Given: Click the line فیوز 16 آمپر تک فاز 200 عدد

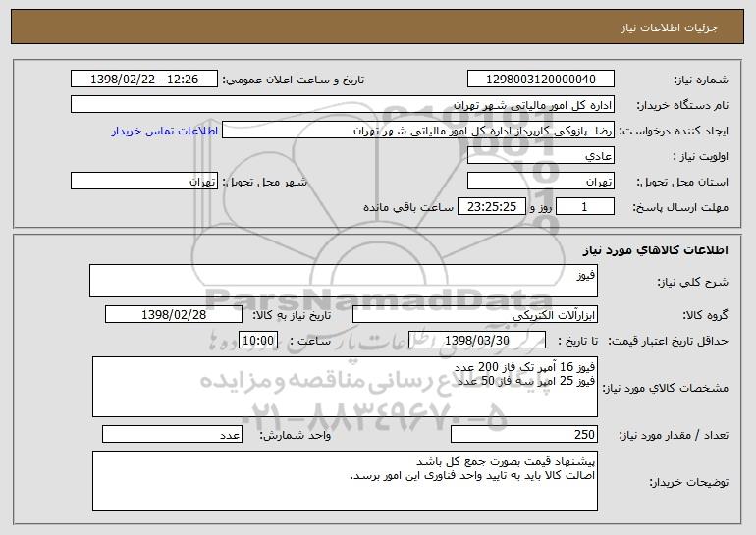Looking at the screenshot, I should [x=524, y=367].
